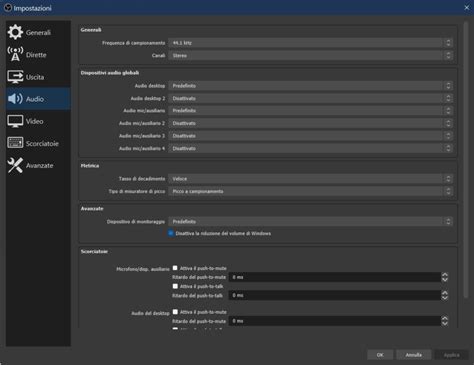Click the vertical scrollbar of settings panel

(x=466, y=160)
